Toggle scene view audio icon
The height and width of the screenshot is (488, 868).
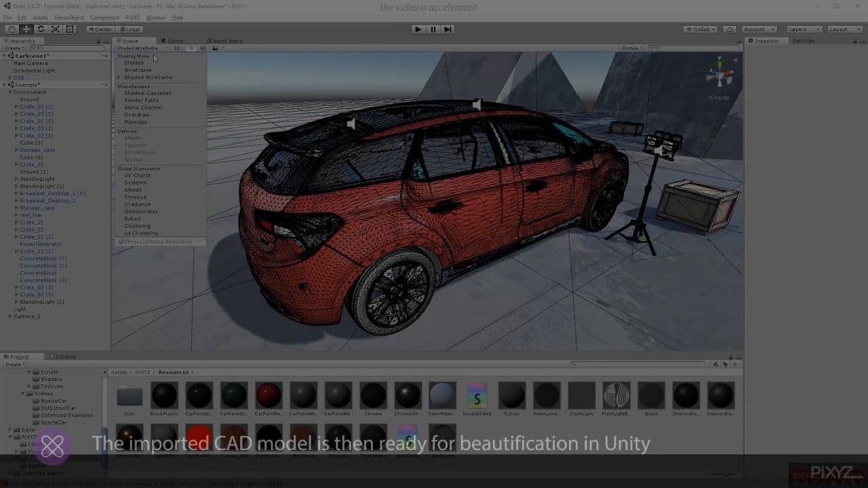click(202, 48)
